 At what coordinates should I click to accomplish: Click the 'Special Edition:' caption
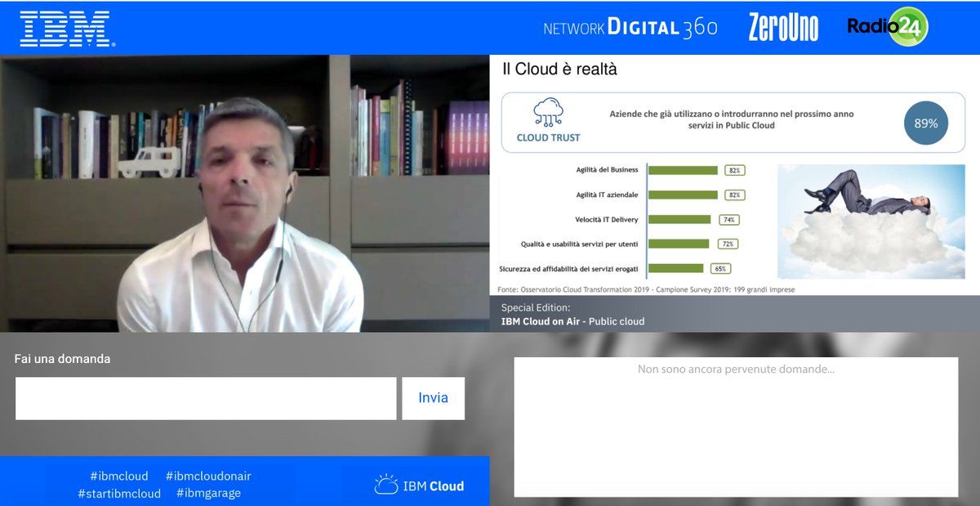(536, 308)
